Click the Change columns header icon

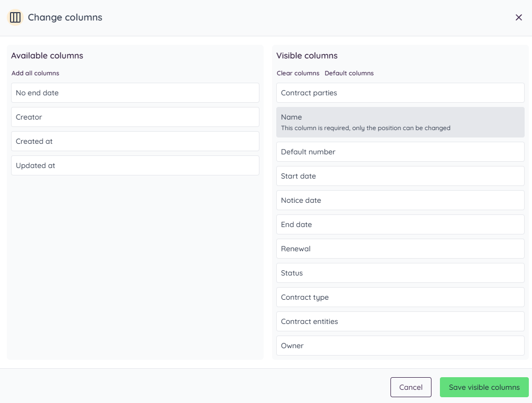tap(15, 17)
